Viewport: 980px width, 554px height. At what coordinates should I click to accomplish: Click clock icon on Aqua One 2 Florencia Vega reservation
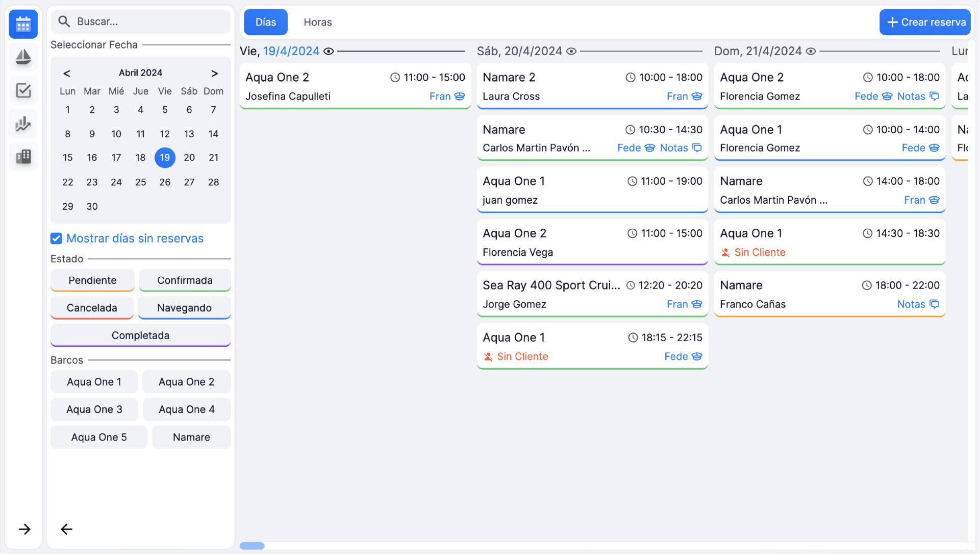tap(632, 233)
